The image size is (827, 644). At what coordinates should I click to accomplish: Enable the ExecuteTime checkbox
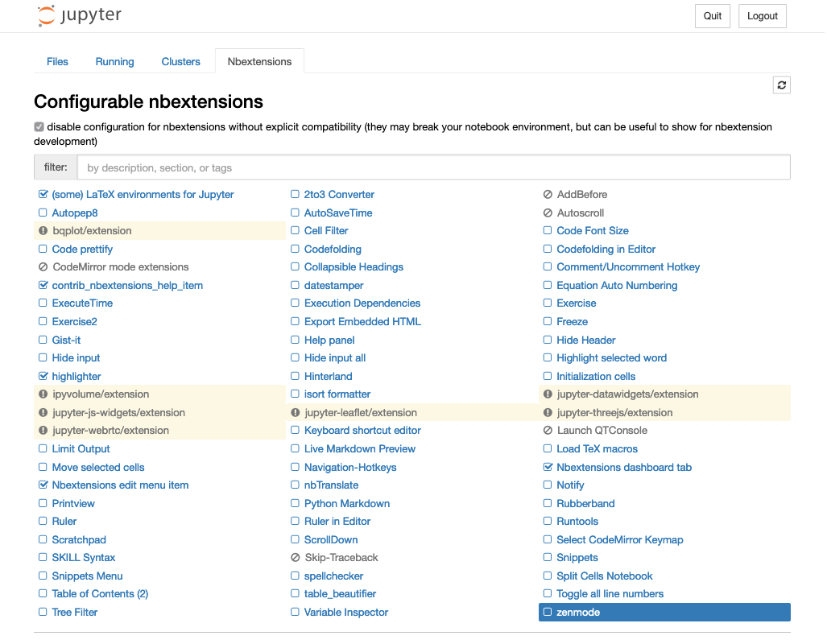43,303
